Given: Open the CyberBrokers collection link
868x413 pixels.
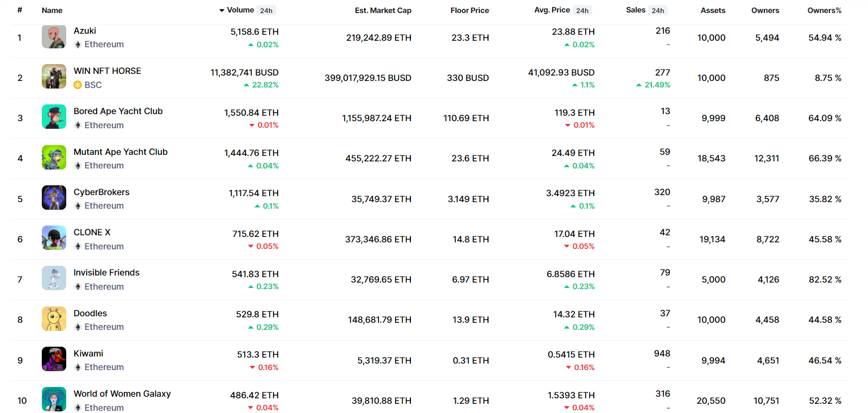Looking at the screenshot, I should (102, 192).
